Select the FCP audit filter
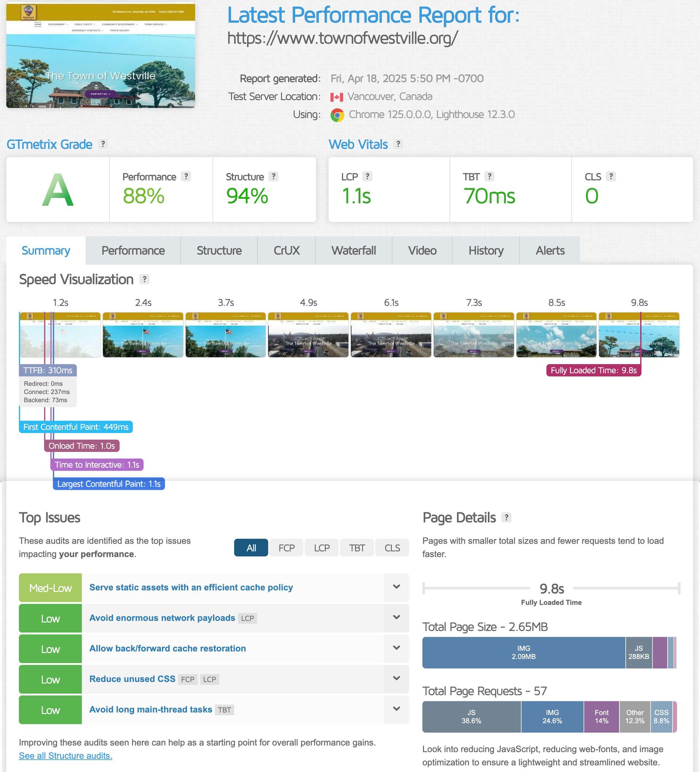 (287, 547)
